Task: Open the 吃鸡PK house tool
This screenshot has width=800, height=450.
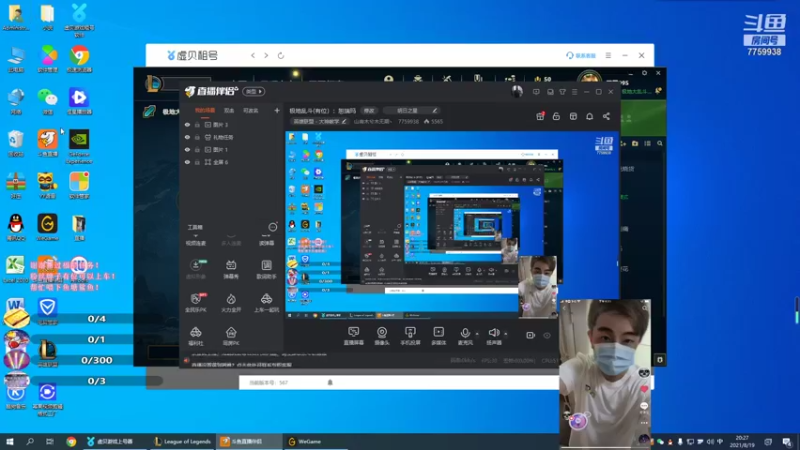Action: [231, 337]
